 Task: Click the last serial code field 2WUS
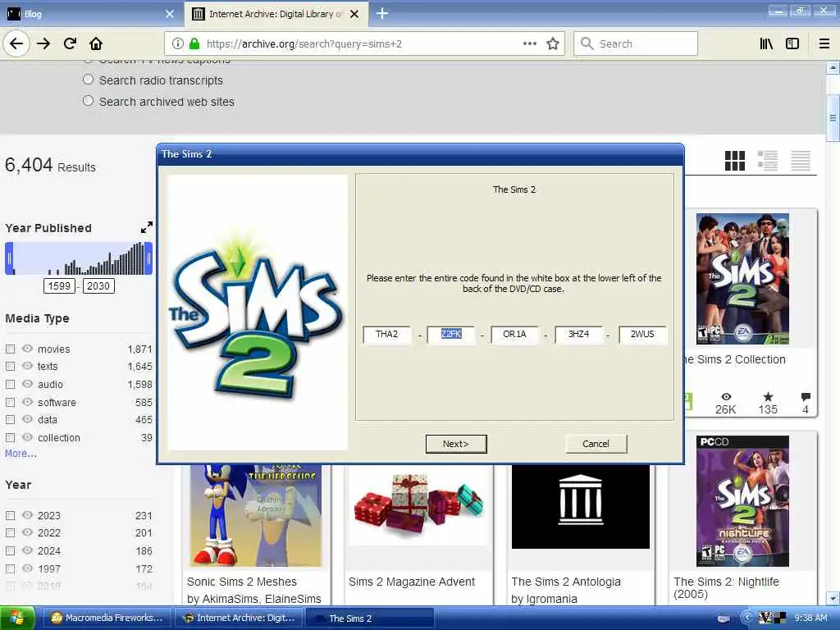641,335
